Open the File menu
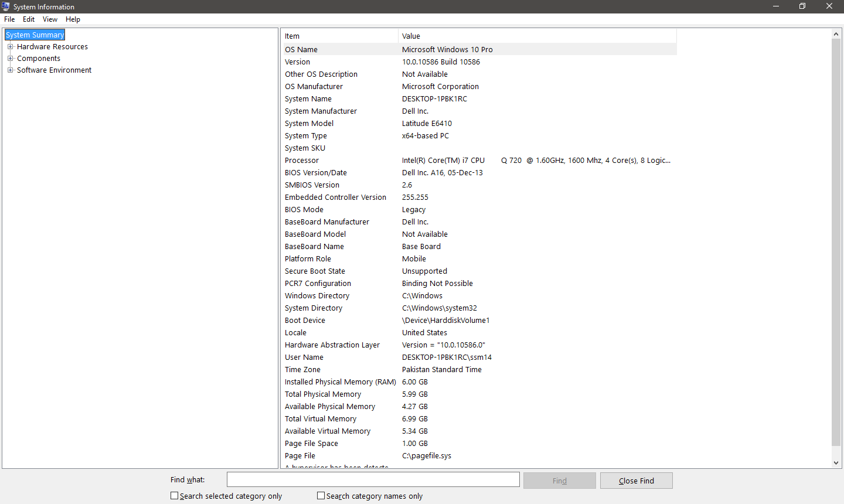844x504 pixels. click(x=9, y=19)
